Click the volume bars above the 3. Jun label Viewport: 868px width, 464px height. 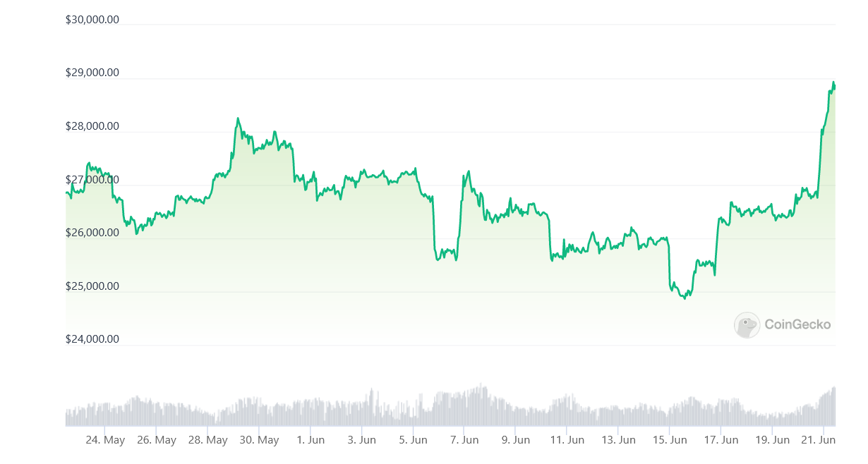coord(362,413)
